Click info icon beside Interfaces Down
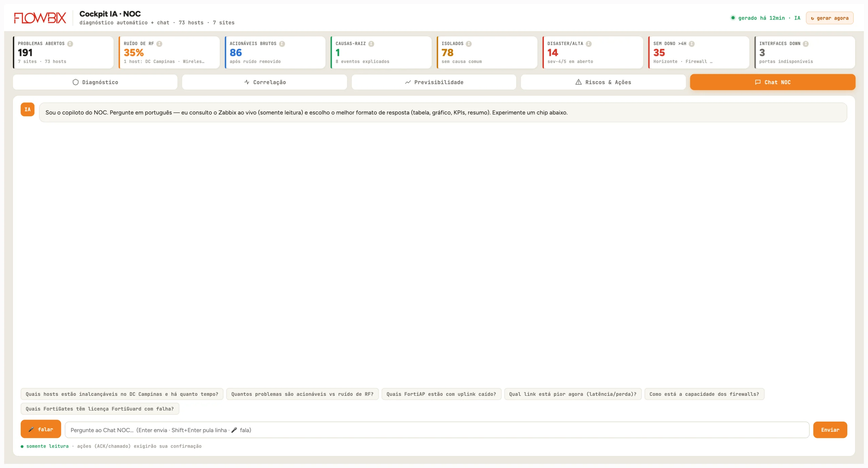The height and width of the screenshot is (468, 868). [x=806, y=44]
